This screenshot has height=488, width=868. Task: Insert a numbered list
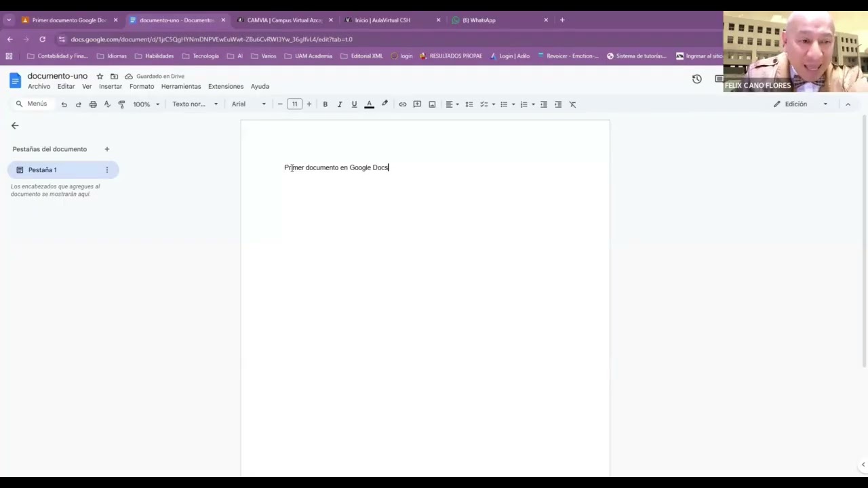(524, 104)
